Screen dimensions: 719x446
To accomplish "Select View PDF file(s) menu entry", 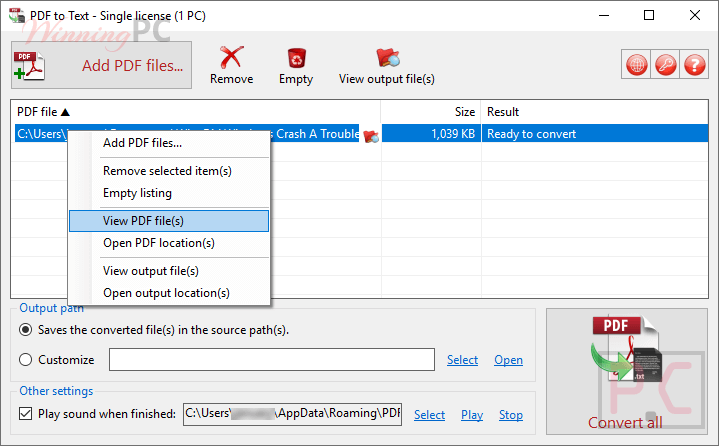I will click(x=169, y=221).
